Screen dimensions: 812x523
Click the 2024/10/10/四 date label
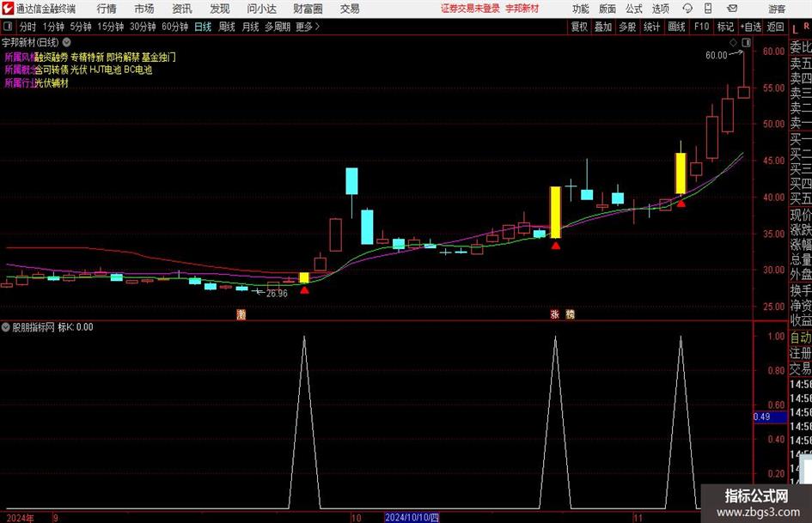point(412,517)
